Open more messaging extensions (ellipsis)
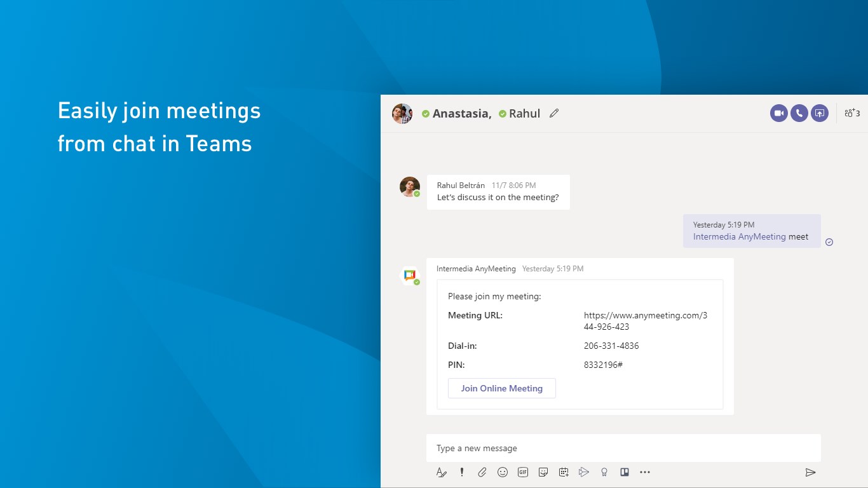 point(645,472)
